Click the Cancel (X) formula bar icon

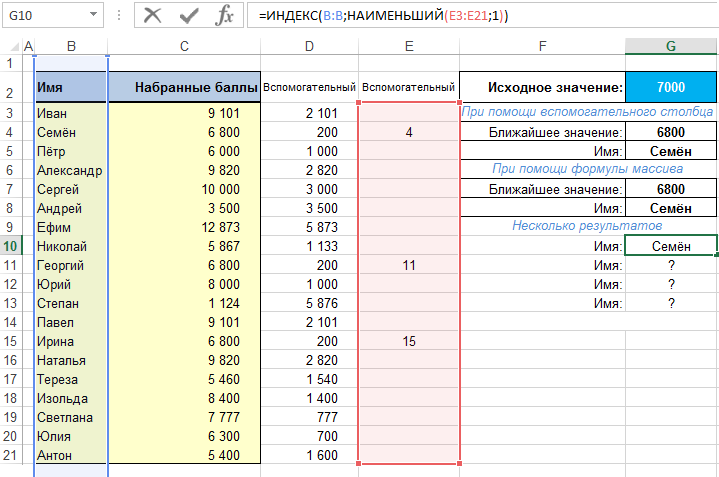pos(152,15)
